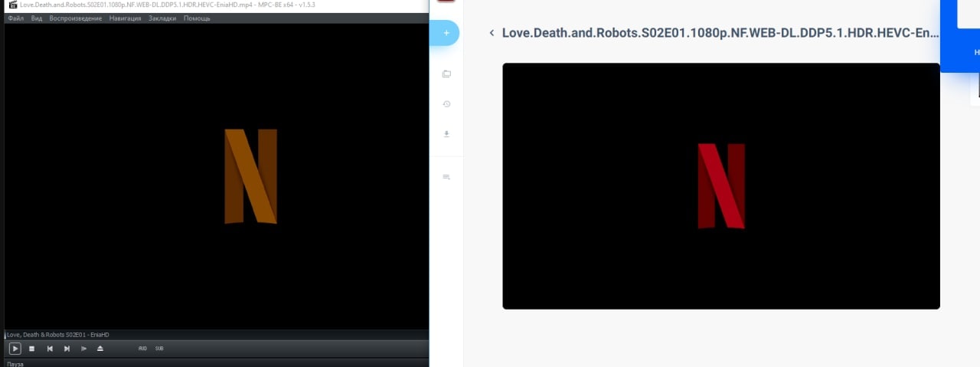Click the Stop button in MPC-BE
Screen dimensions: 980x367
[32, 349]
